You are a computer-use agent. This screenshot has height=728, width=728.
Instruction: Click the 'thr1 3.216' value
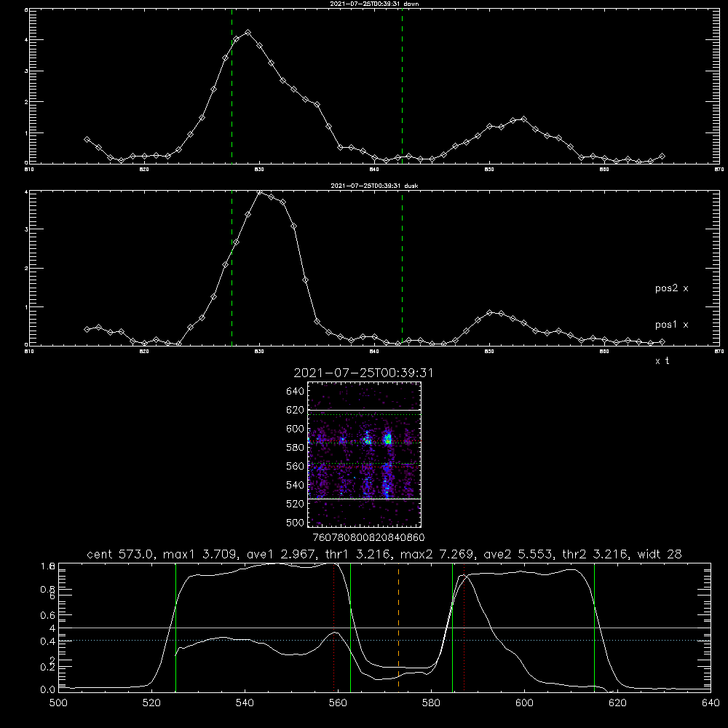point(357,554)
